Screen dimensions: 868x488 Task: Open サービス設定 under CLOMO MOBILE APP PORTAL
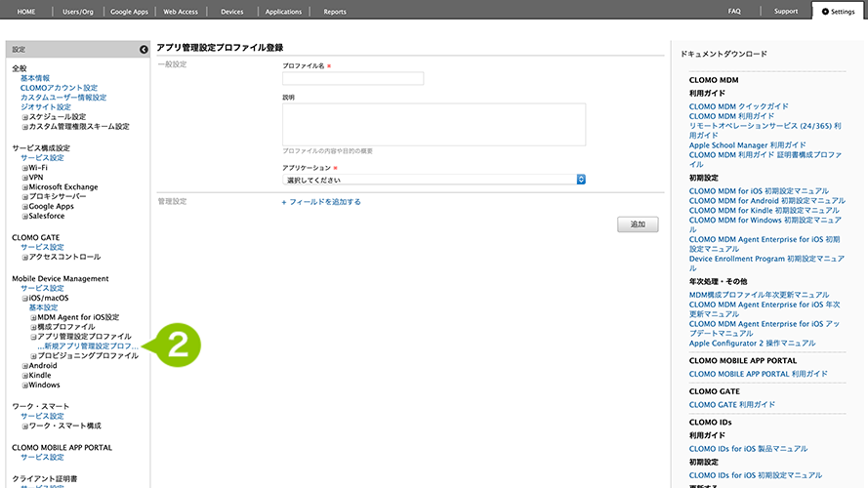42,457
